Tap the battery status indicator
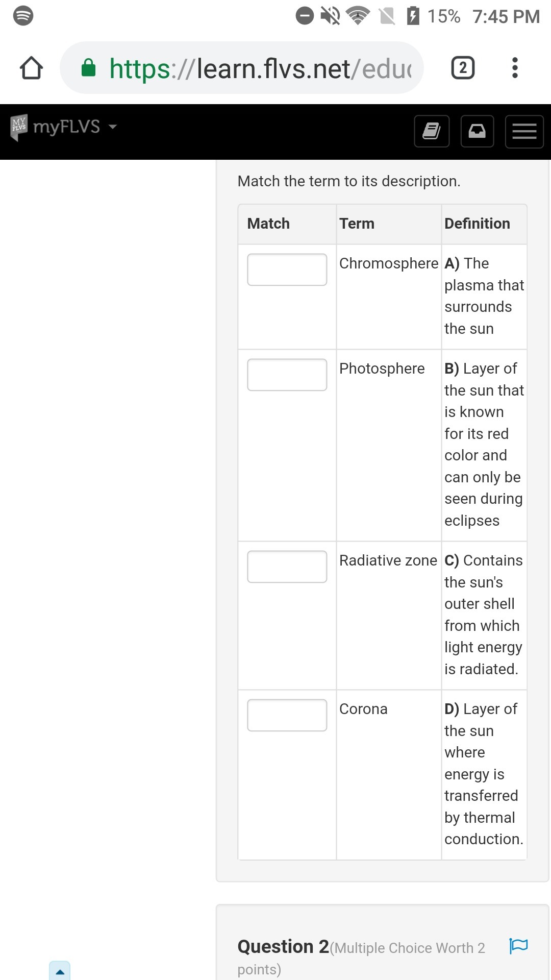551x980 pixels. tap(413, 16)
